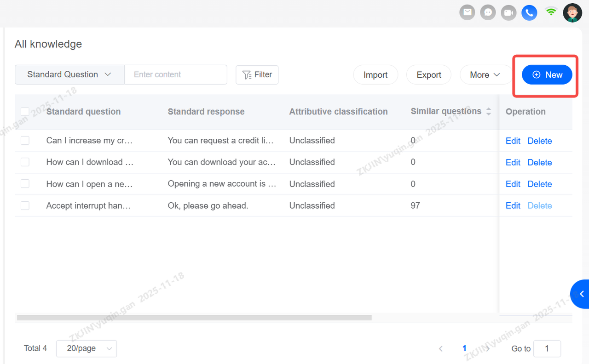Expand the More dropdown menu
The image size is (589, 364).
(x=485, y=75)
